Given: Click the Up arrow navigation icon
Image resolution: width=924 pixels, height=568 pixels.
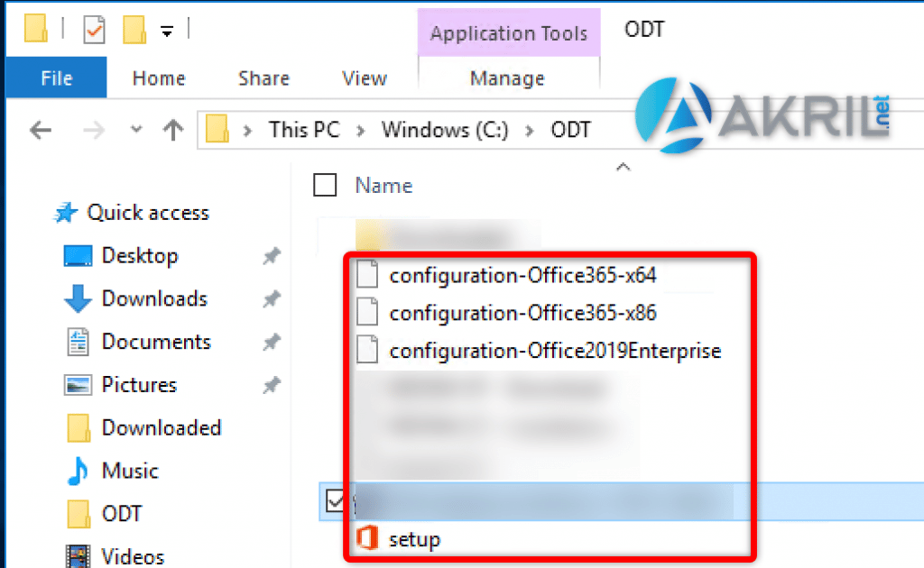Looking at the screenshot, I should (x=172, y=130).
